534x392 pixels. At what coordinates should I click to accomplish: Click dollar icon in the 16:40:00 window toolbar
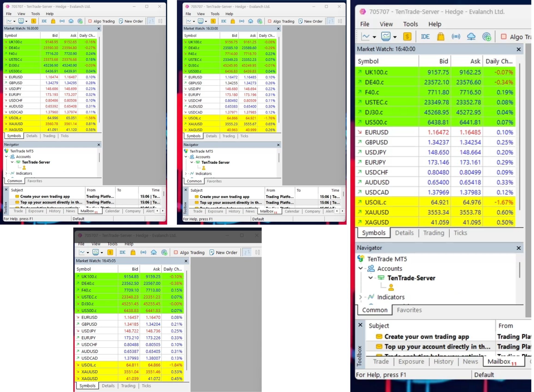point(407,36)
